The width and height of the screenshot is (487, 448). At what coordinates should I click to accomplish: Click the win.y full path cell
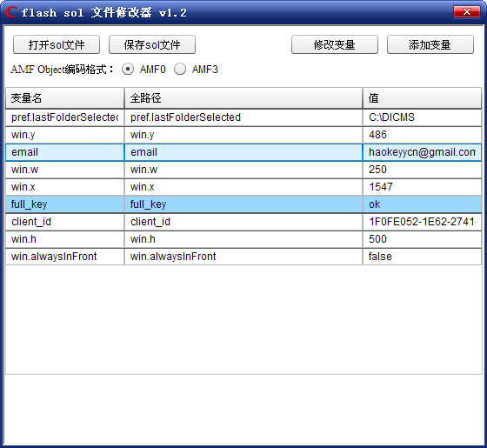point(243,135)
